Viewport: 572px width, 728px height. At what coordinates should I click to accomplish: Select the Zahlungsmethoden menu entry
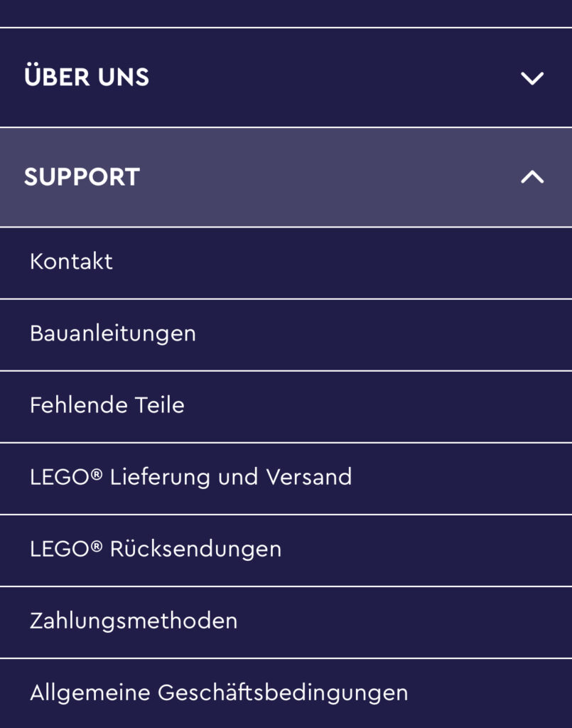(286, 622)
